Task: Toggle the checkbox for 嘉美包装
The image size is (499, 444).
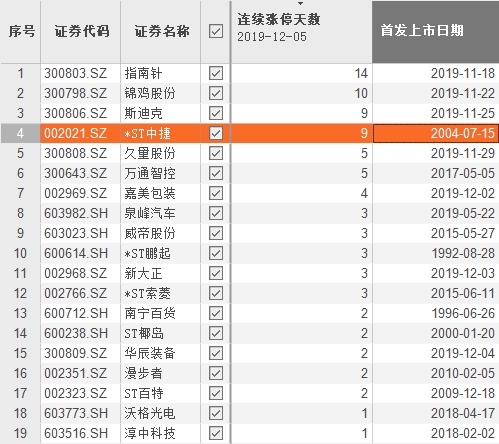Action: (216, 193)
